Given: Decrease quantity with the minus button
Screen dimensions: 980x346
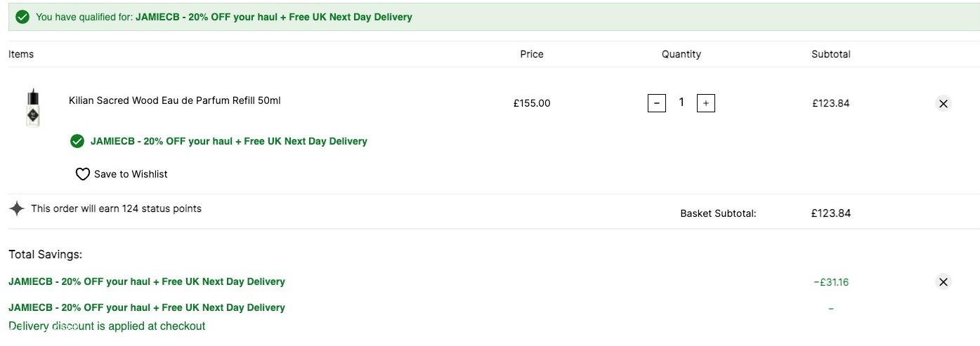Looking at the screenshot, I should (657, 103).
